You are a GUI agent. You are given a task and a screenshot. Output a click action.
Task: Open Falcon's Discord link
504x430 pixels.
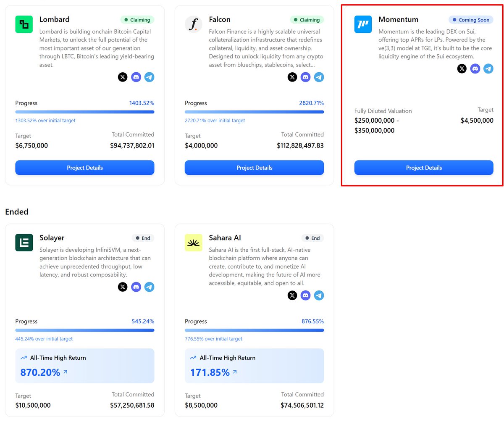coord(306,77)
